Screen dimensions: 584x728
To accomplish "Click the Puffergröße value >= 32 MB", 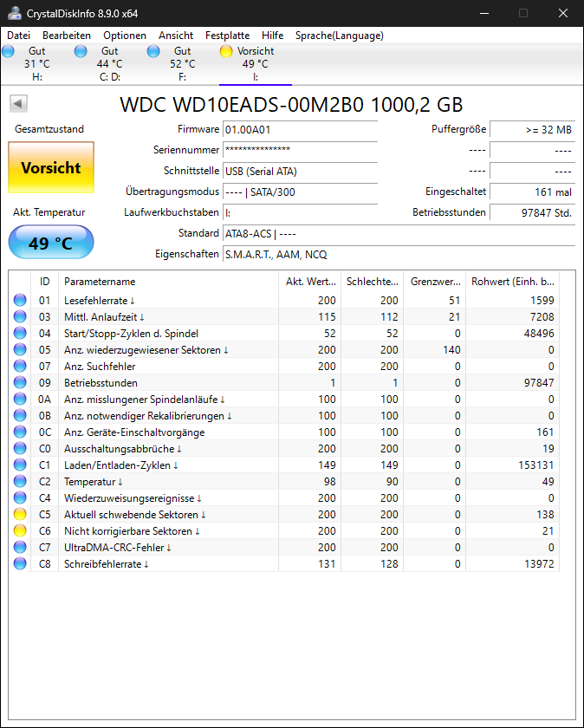I will pos(533,130).
